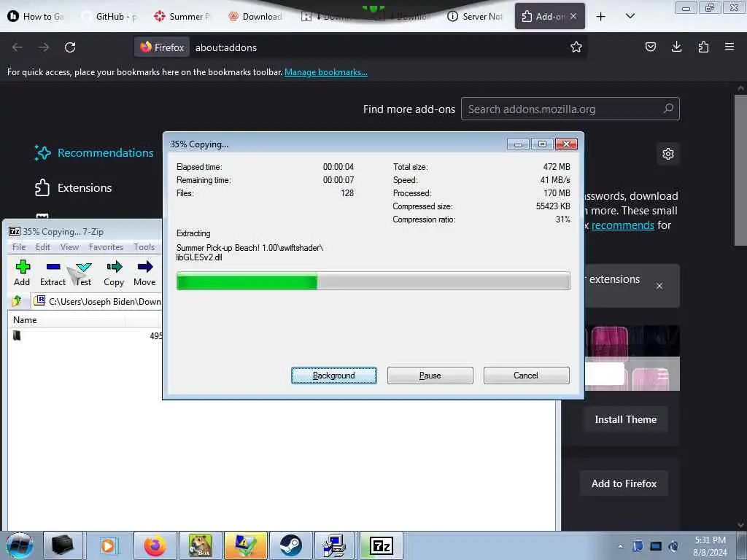
Task: Send the copy to Background
Action: (x=334, y=376)
